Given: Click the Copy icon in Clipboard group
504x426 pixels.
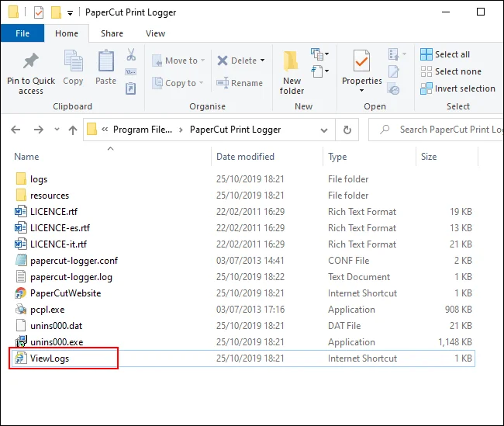Looking at the screenshot, I should pyautogui.click(x=74, y=61).
